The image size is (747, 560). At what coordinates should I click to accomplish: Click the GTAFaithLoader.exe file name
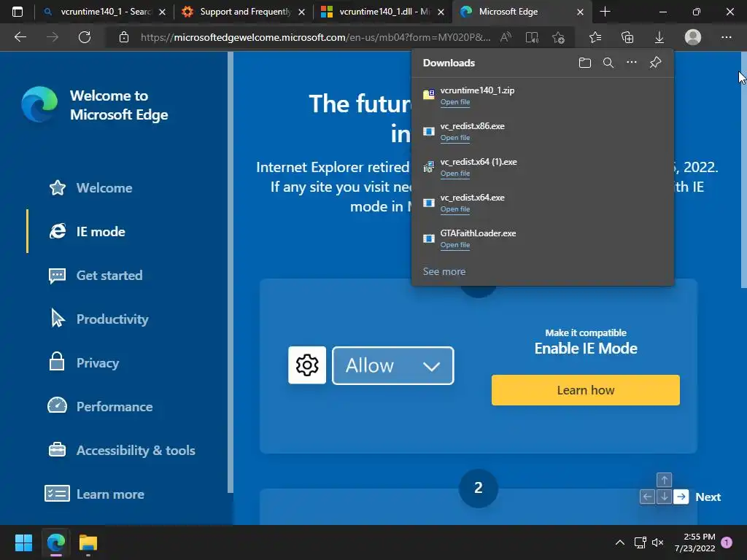coord(478,233)
